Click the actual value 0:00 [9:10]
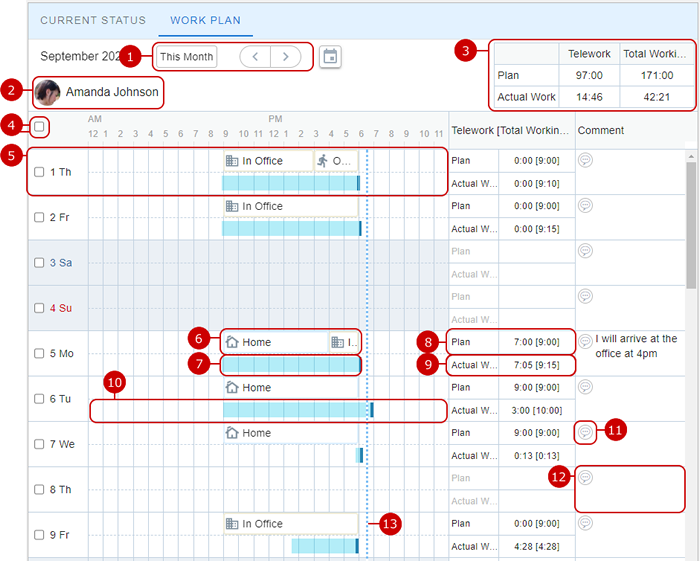This screenshot has width=700, height=561. tap(537, 183)
